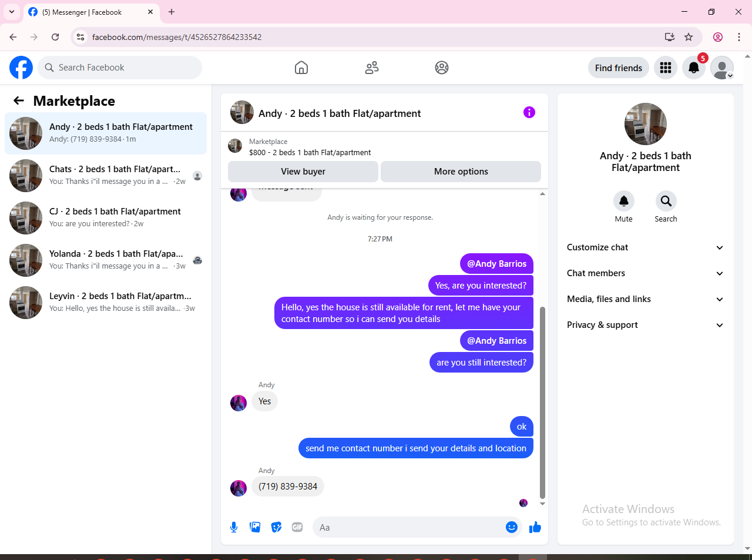Viewport: 752px width, 560px height.
Task: Open a new browser tab
Action: point(172,12)
